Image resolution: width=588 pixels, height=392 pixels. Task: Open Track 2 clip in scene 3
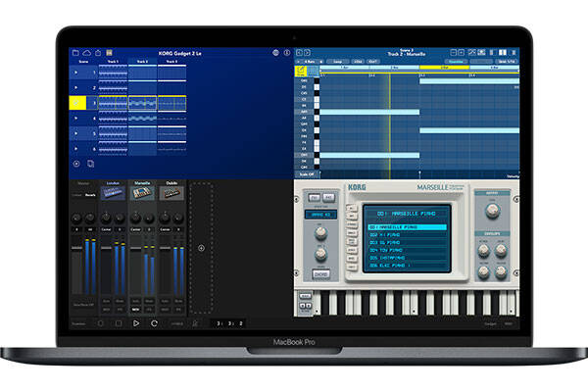click(142, 103)
